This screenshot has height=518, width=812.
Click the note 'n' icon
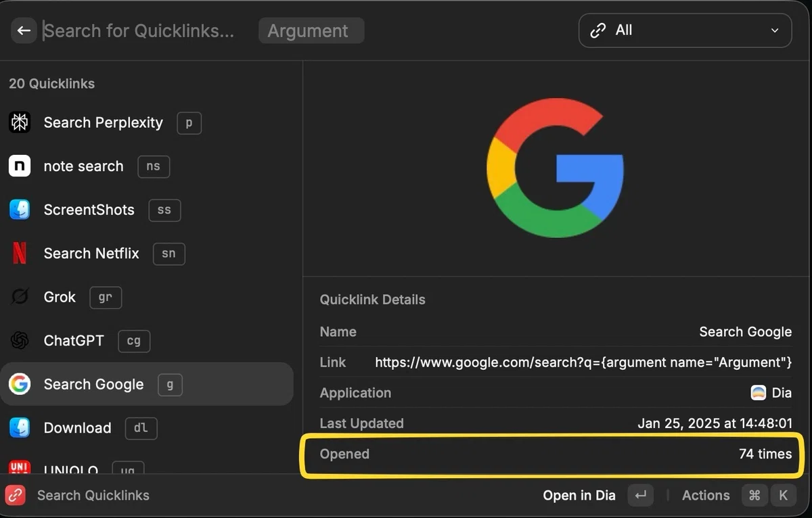[20, 166]
